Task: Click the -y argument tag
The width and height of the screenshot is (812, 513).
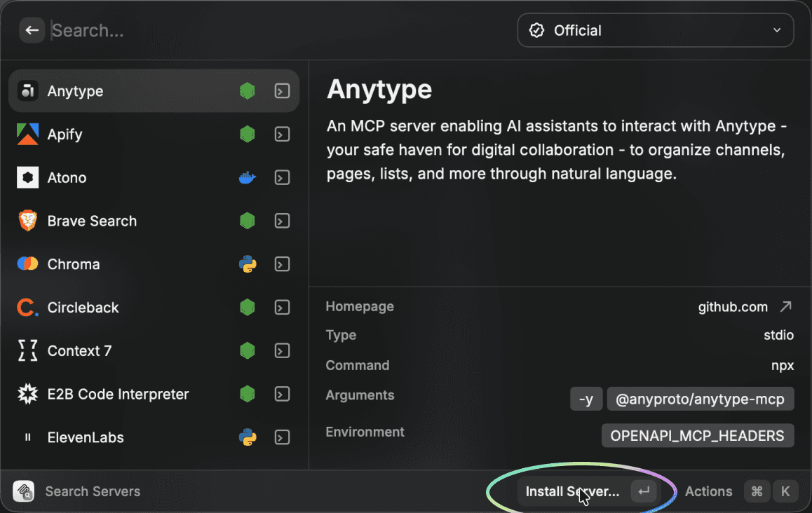Action: 586,399
